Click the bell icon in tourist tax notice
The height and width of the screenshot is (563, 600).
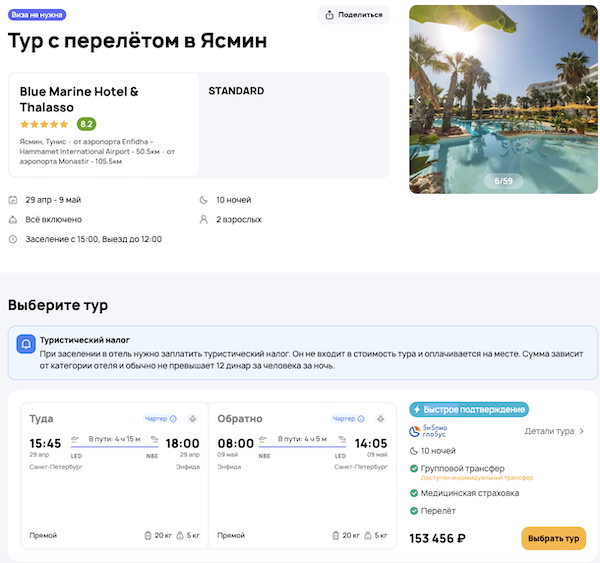click(25, 345)
